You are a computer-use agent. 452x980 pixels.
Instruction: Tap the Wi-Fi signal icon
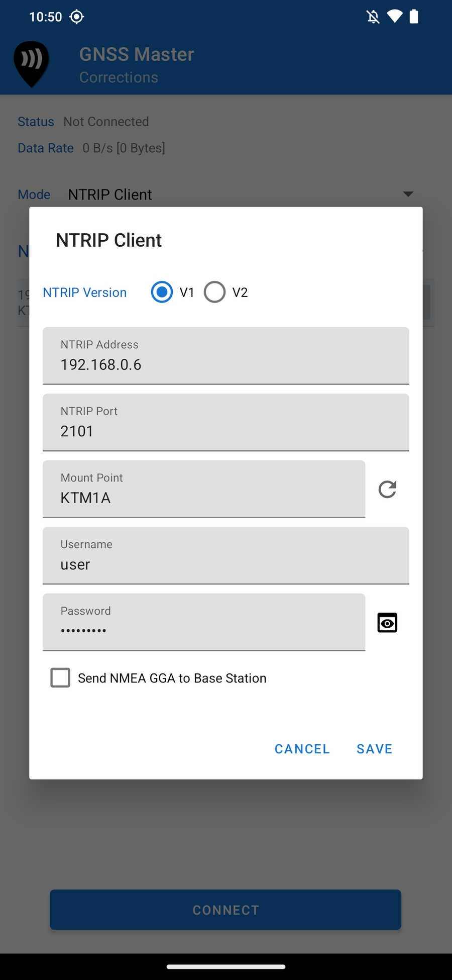pos(395,17)
